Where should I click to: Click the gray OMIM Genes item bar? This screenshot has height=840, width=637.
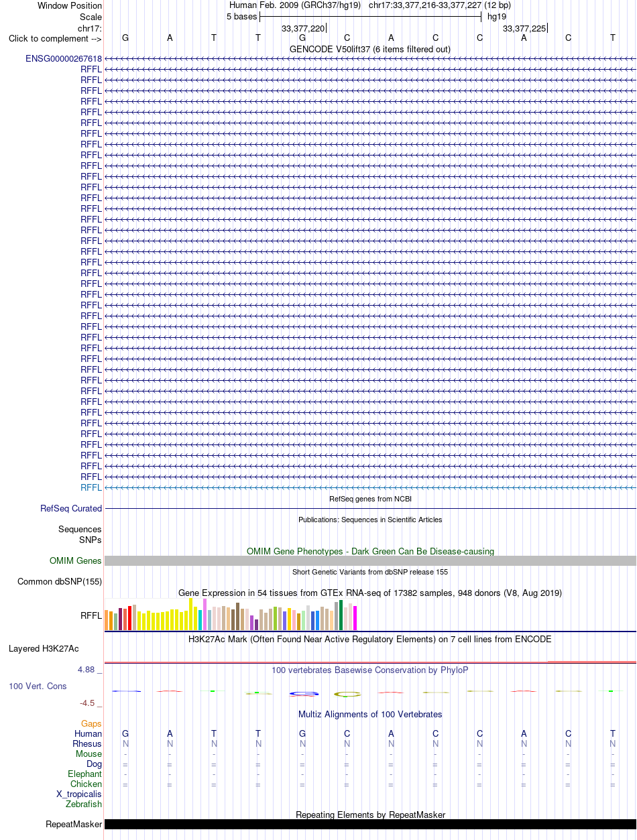point(370,560)
